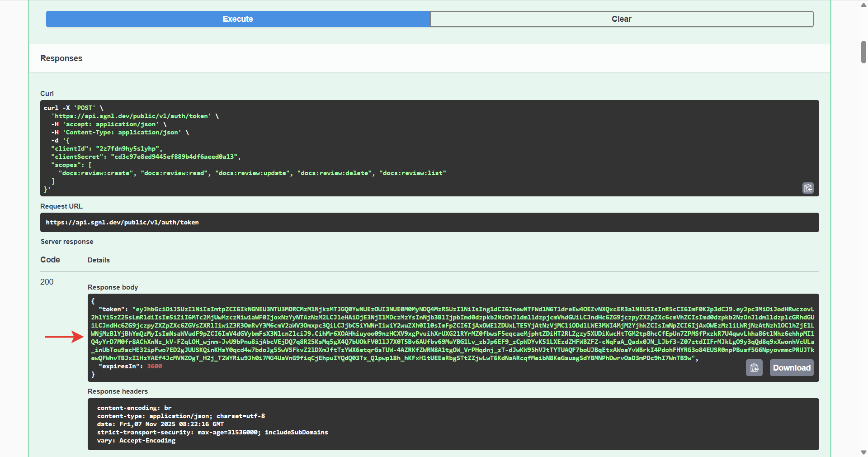Click the Responses section heading

click(61, 58)
